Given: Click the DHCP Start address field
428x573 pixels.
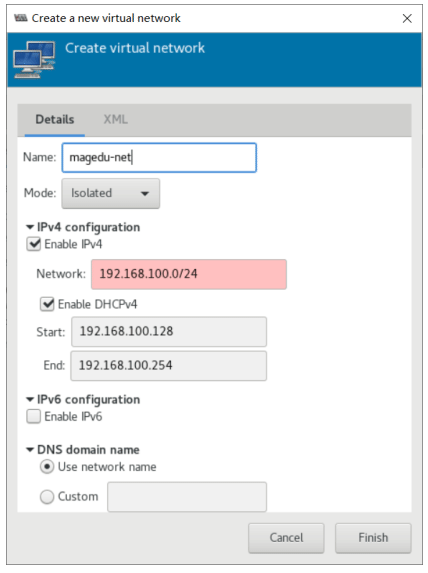Looking at the screenshot, I should [169, 331].
